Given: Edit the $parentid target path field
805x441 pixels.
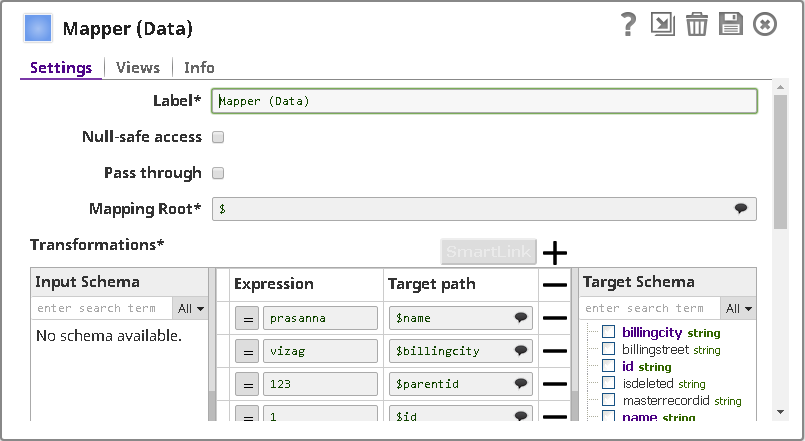Looking at the screenshot, I should pyautogui.click(x=461, y=384).
